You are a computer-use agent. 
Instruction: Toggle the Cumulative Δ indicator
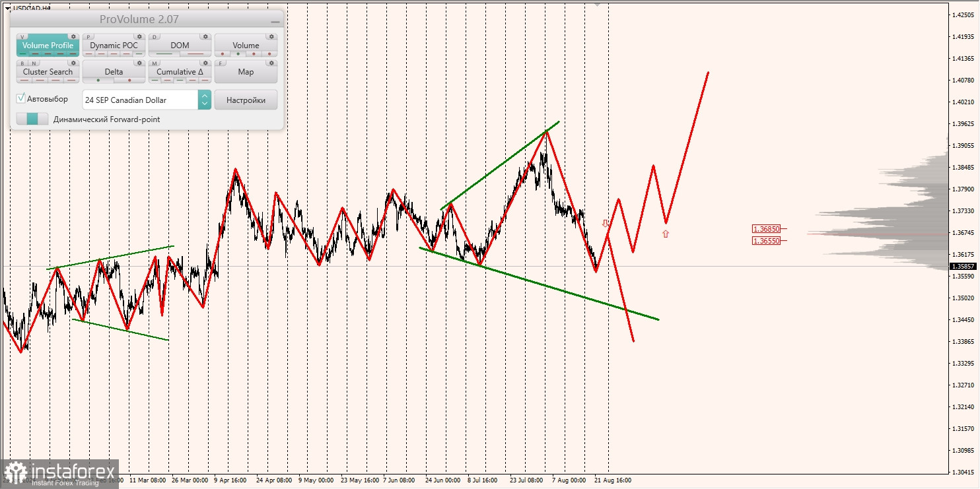coord(180,71)
